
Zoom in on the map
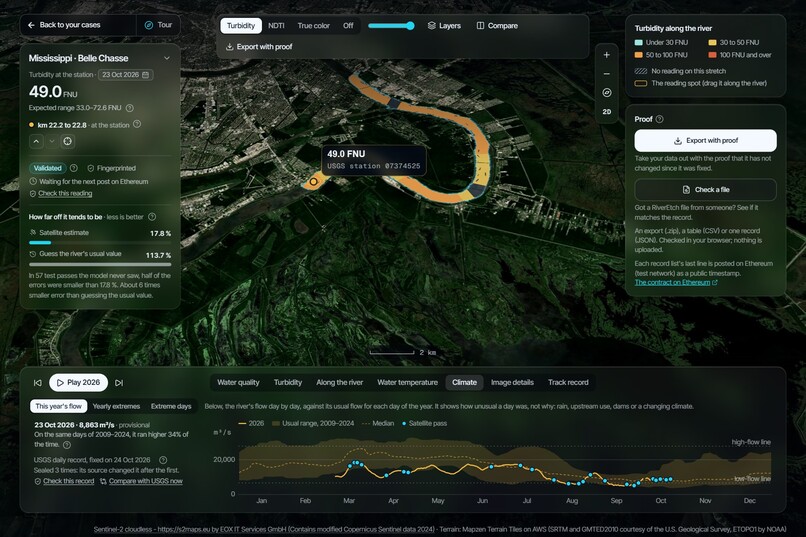pos(607,55)
